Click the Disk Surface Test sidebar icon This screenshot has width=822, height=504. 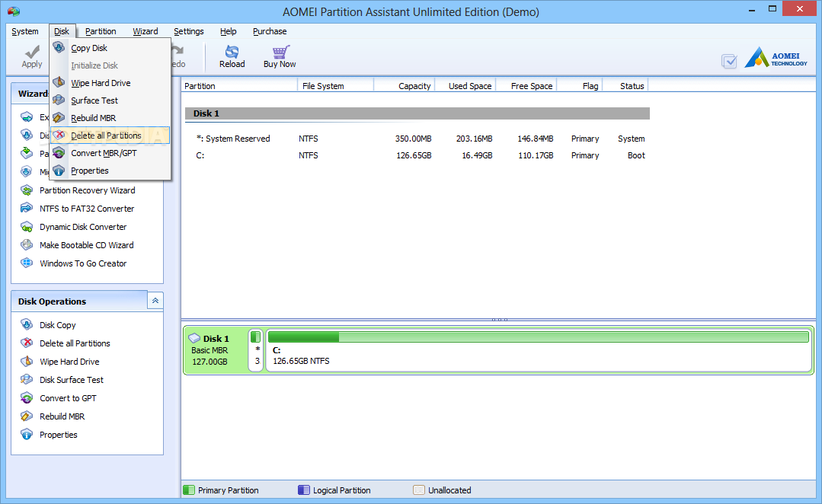(27, 380)
